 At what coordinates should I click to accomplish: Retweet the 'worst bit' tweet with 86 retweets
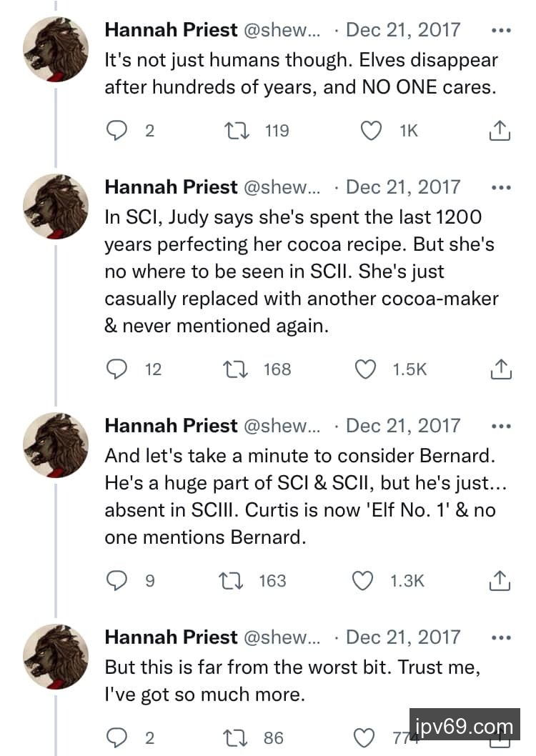[x=233, y=737]
